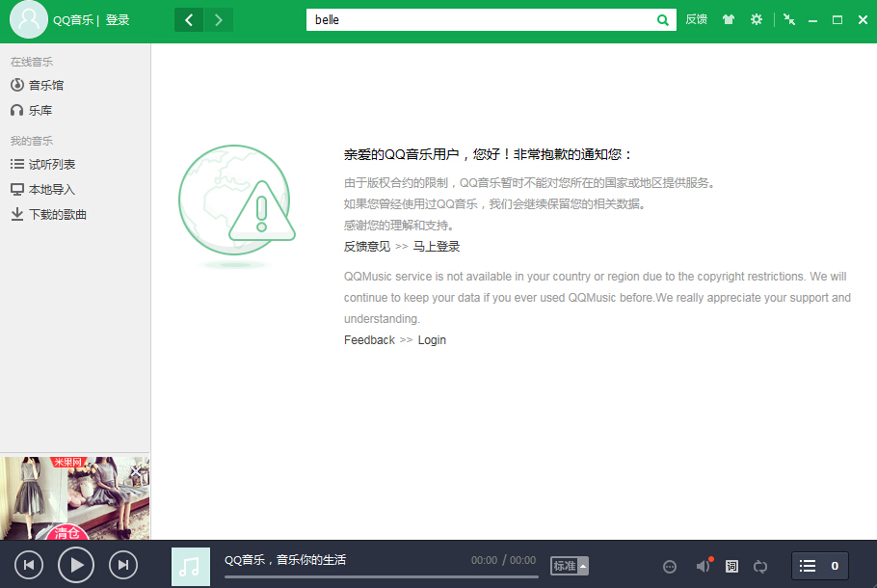Open settings gear icon
This screenshot has width=877, height=588.
(x=757, y=19)
